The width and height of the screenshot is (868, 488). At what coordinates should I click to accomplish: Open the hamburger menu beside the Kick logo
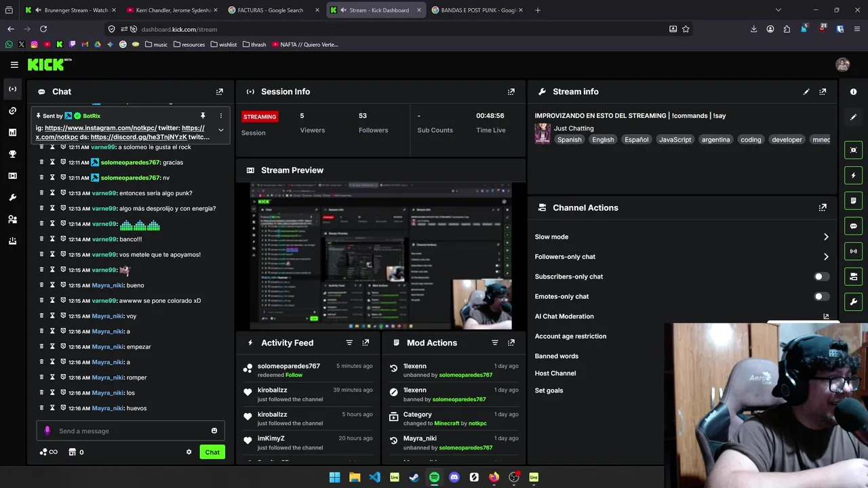coord(14,64)
